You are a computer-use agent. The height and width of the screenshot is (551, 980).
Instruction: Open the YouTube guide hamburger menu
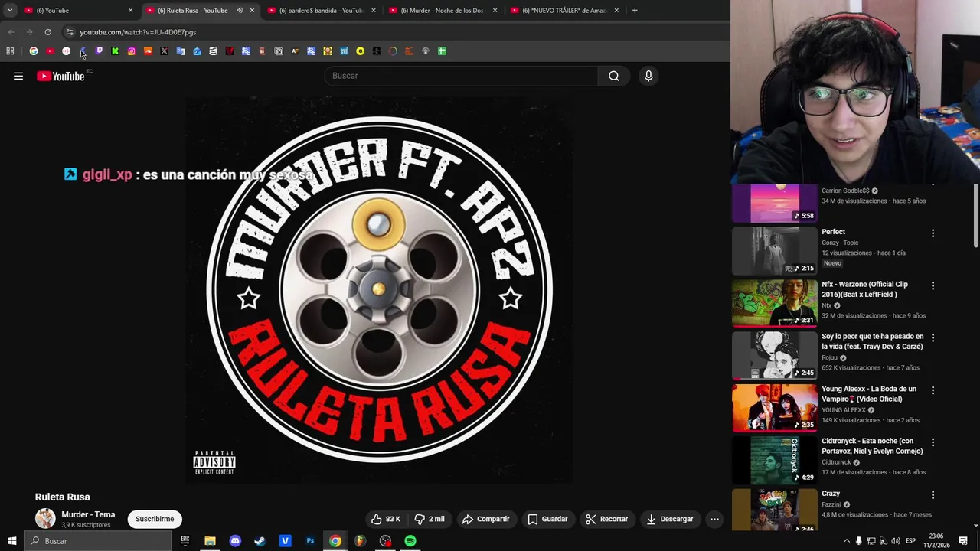pyautogui.click(x=18, y=76)
